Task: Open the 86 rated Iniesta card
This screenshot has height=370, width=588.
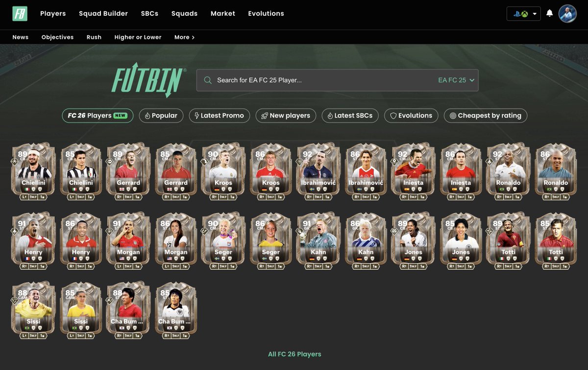Action: (x=461, y=172)
